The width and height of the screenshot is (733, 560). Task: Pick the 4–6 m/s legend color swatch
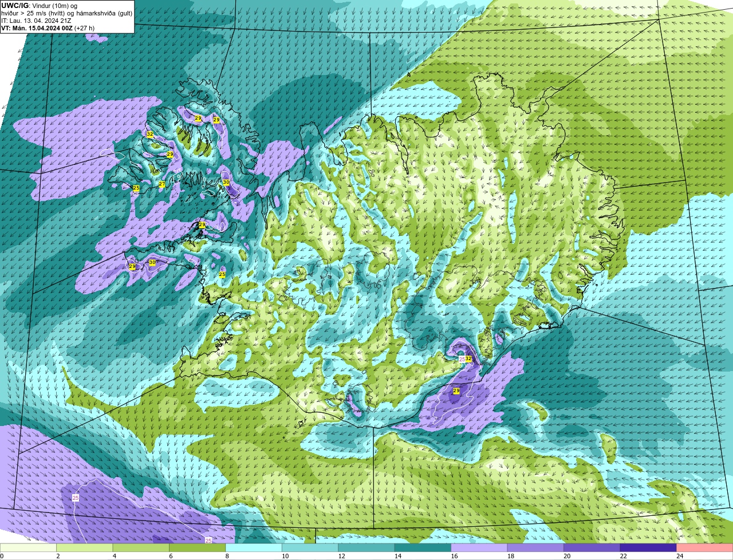pos(141,547)
